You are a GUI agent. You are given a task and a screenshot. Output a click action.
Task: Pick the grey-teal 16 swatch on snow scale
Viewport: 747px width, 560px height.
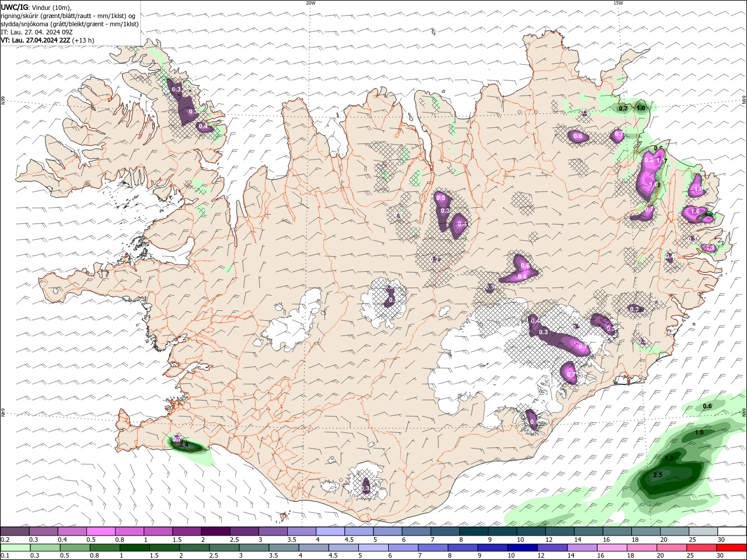pyautogui.click(x=617, y=531)
